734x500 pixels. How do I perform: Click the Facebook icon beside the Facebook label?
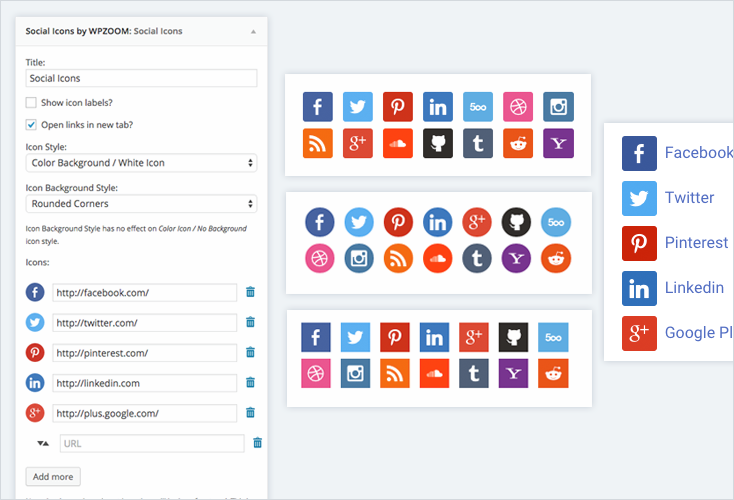point(639,154)
